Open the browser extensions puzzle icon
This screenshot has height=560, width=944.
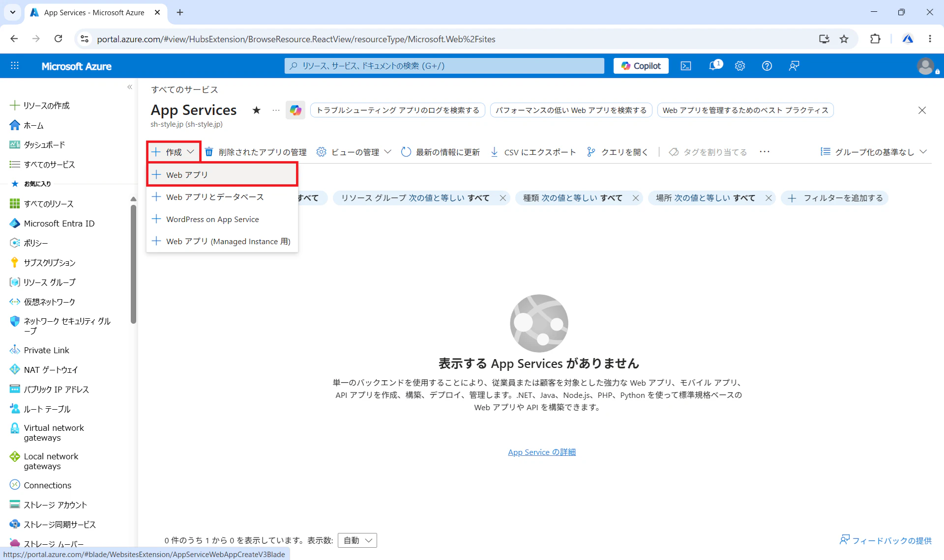point(875,39)
